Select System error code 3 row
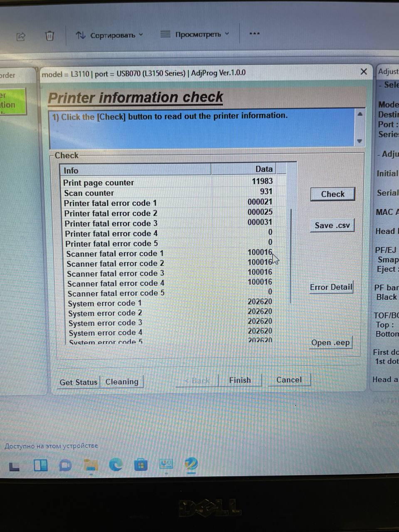 point(177,322)
